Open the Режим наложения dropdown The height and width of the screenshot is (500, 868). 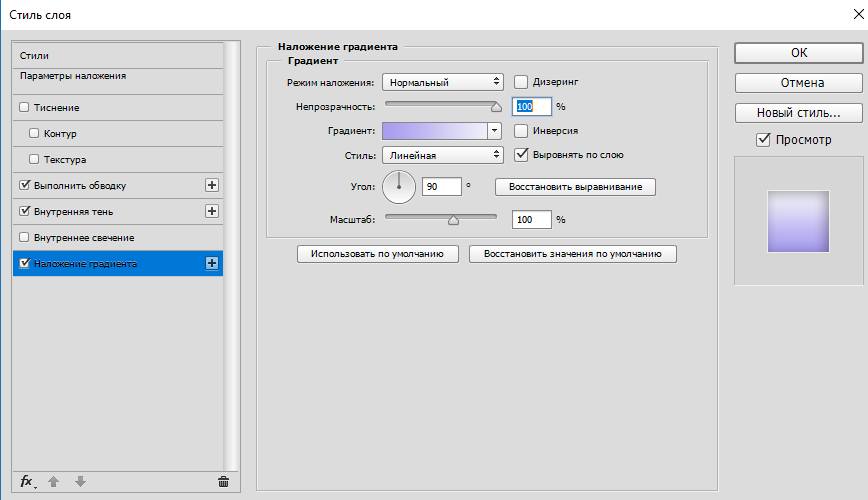point(442,82)
